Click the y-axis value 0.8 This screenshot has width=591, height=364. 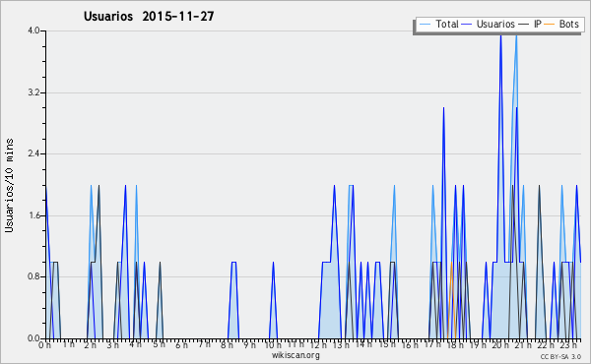(x=33, y=276)
